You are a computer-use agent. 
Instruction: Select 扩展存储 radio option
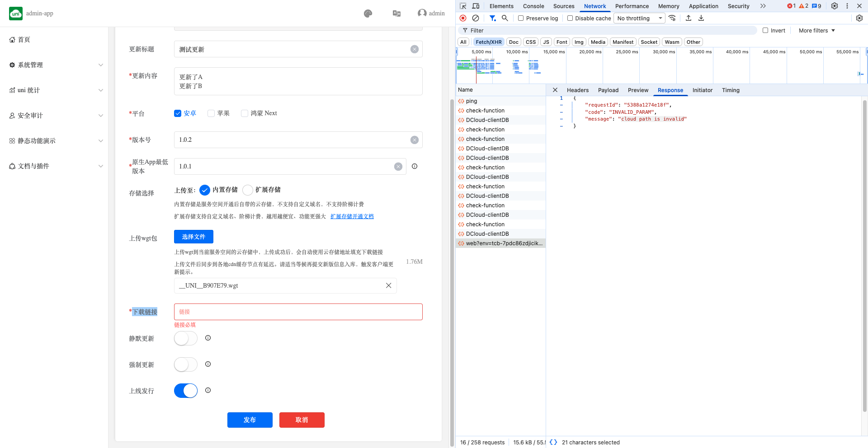coord(248,190)
